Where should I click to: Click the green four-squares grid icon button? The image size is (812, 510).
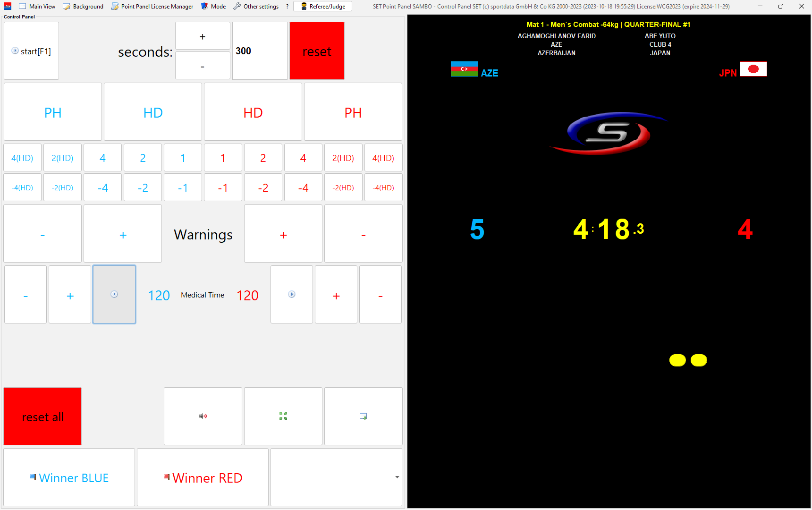(x=283, y=416)
